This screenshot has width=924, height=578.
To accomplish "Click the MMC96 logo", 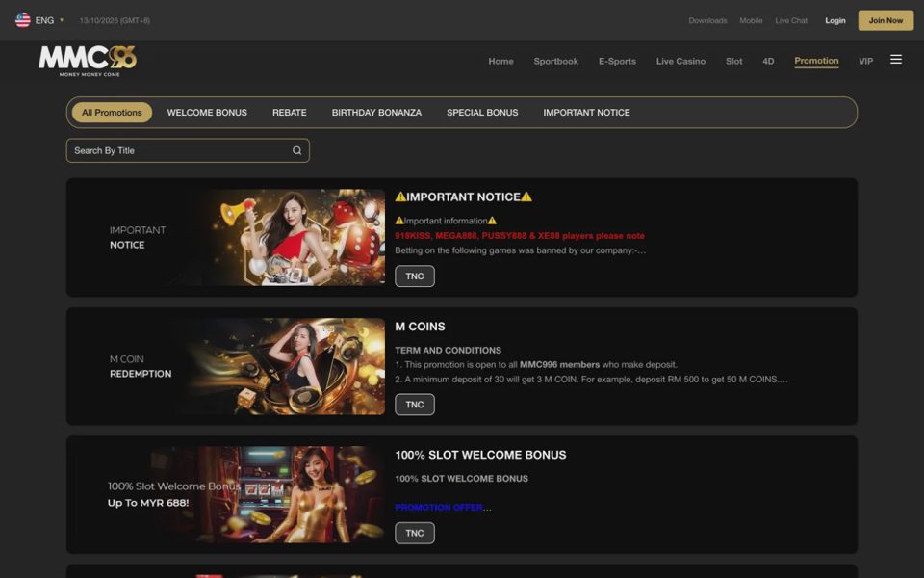I will pos(88,61).
